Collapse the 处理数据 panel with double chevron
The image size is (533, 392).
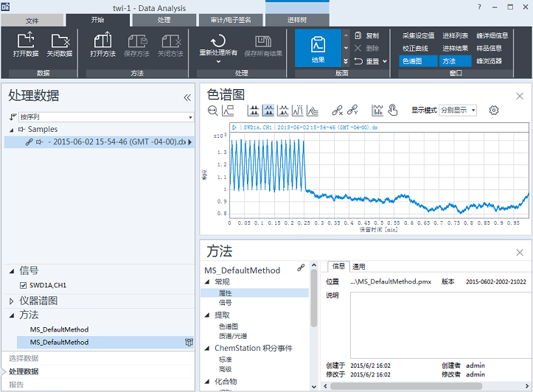tap(187, 98)
